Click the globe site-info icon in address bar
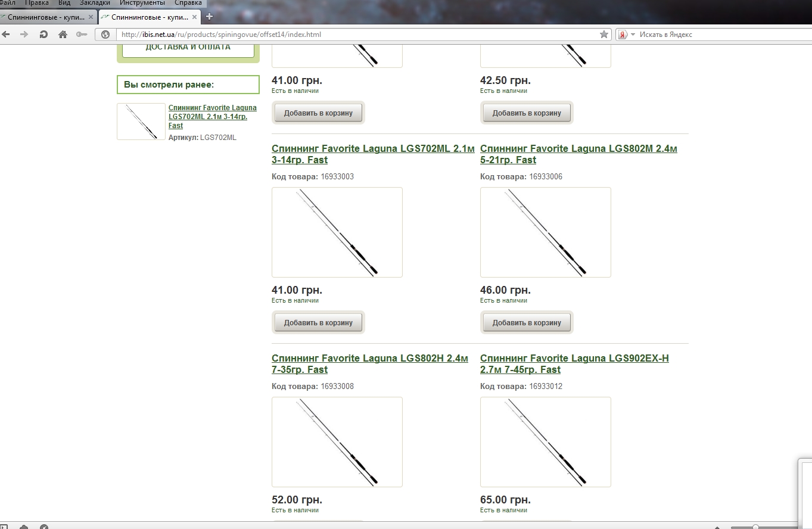This screenshot has height=529, width=812. click(x=106, y=35)
